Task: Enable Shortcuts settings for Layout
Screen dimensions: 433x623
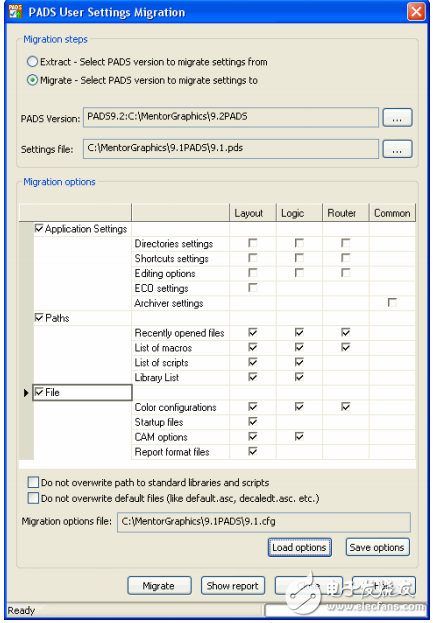Action: 253,258
